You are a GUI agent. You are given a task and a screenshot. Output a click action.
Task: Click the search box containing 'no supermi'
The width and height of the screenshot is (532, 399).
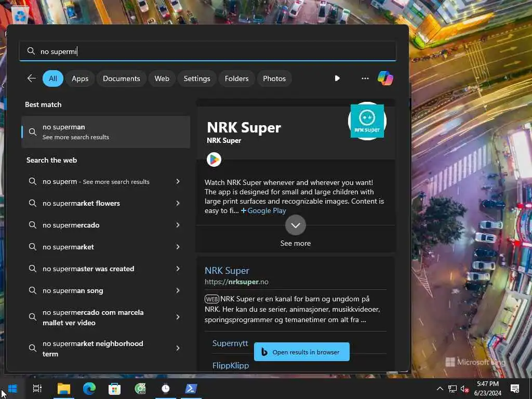tap(208, 51)
